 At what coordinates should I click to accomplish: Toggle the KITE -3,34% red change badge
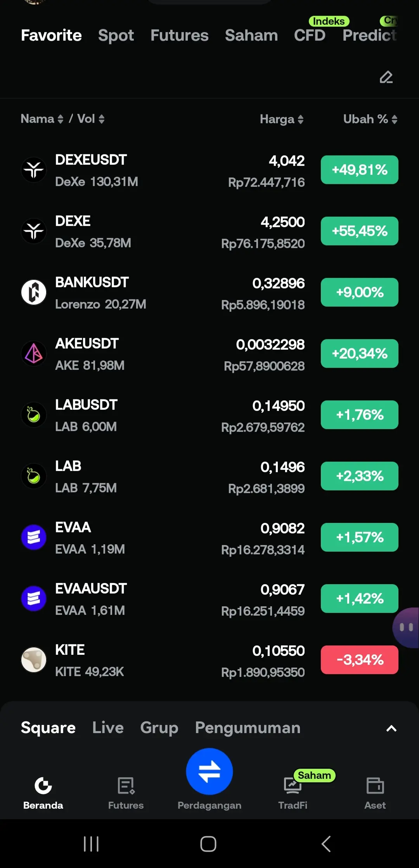359,660
